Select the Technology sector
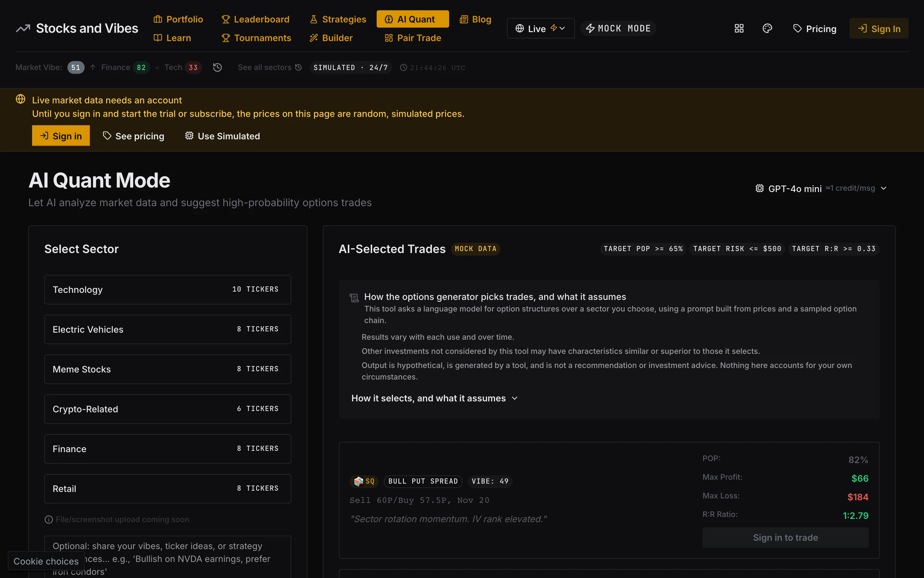 (167, 290)
